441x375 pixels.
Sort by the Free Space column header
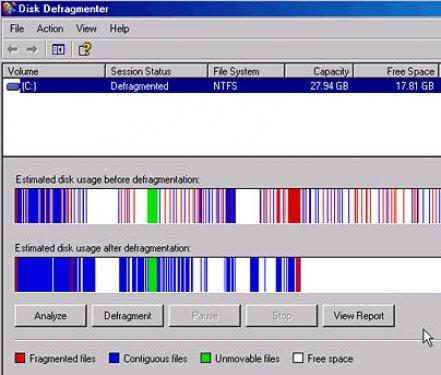click(396, 71)
